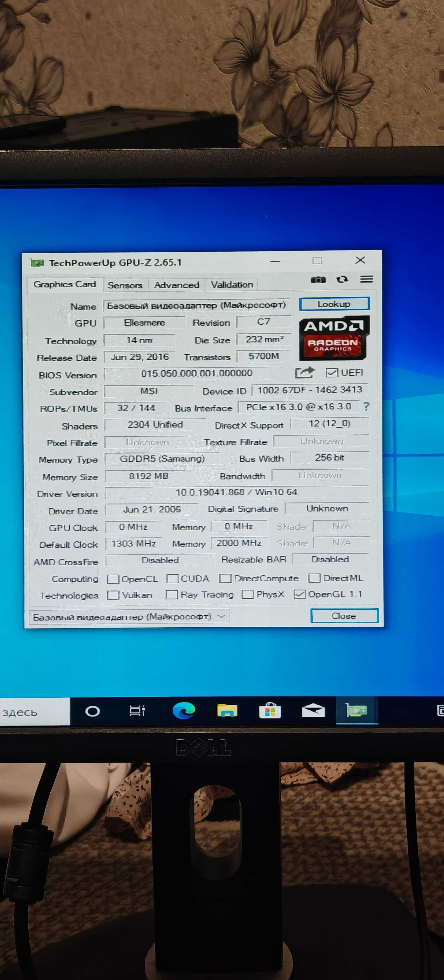The height and width of the screenshot is (980, 444).
Task: Click the Revision value C7
Action: [x=264, y=322]
